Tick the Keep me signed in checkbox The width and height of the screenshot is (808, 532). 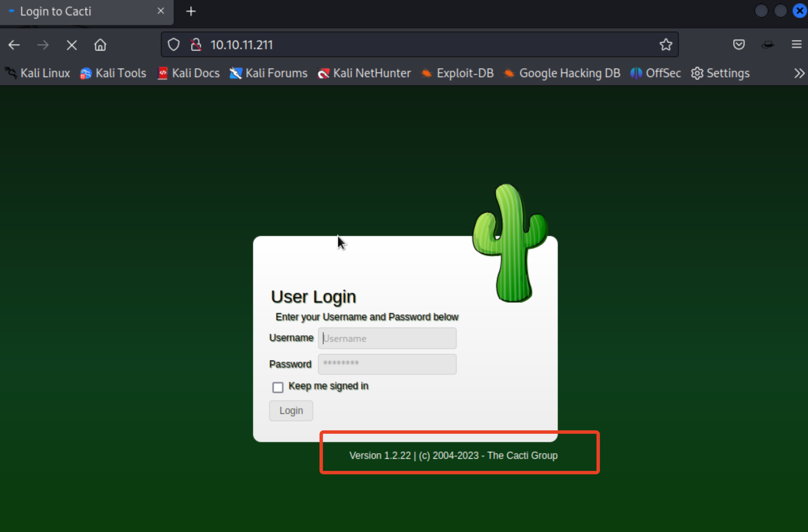click(x=278, y=387)
